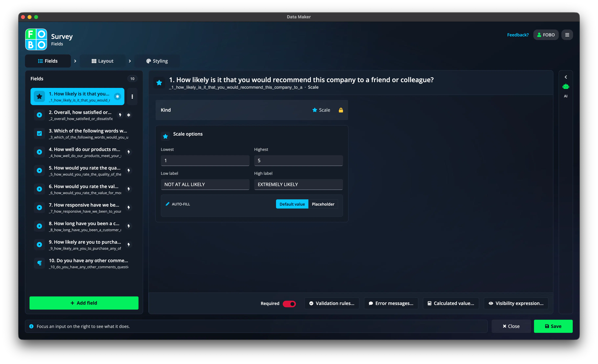
Task: Click the lightning icon on field 9
Action: (x=129, y=245)
